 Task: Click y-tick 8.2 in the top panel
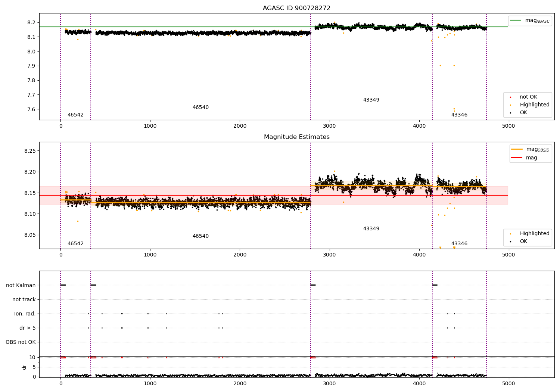pos(31,23)
